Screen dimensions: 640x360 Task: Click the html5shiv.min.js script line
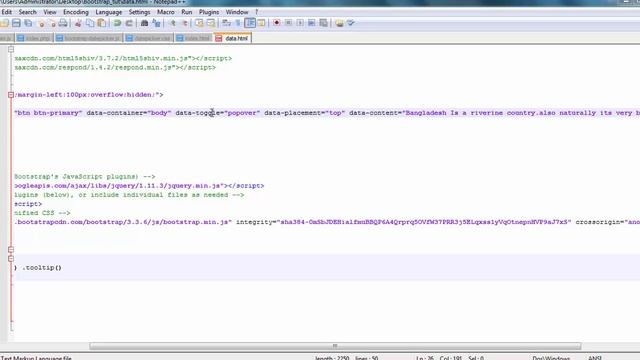click(123, 58)
